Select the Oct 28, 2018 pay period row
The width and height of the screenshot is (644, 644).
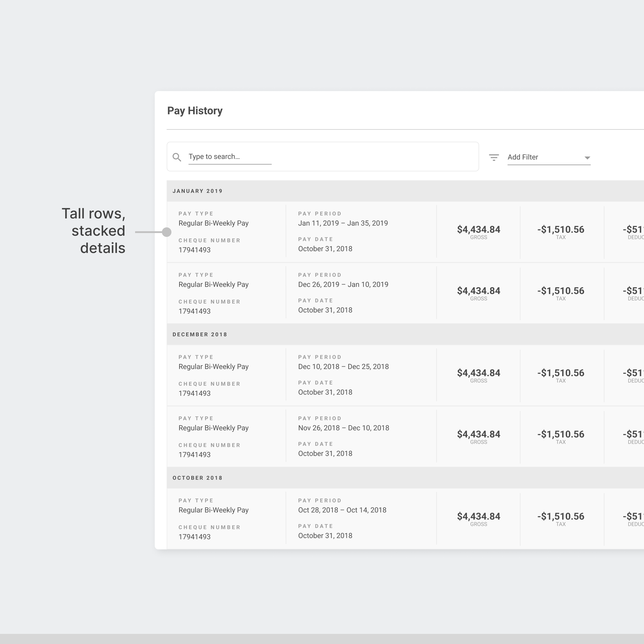tap(342, 510)
